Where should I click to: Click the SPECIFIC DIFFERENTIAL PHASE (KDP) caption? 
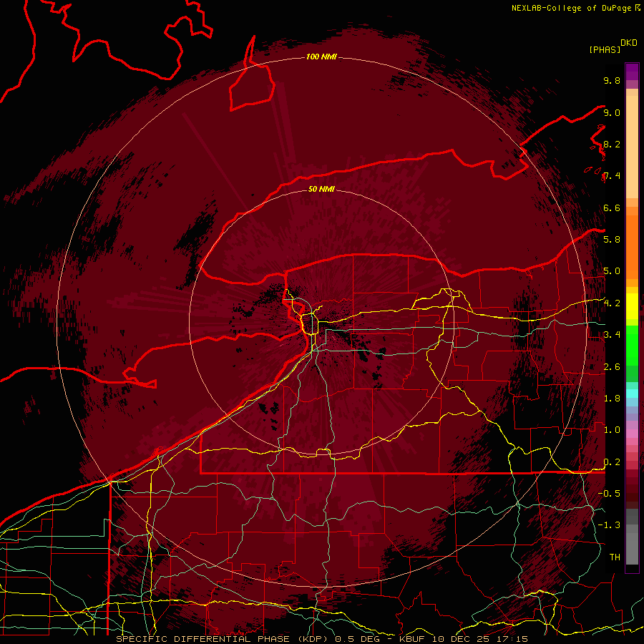pos(222,639)
